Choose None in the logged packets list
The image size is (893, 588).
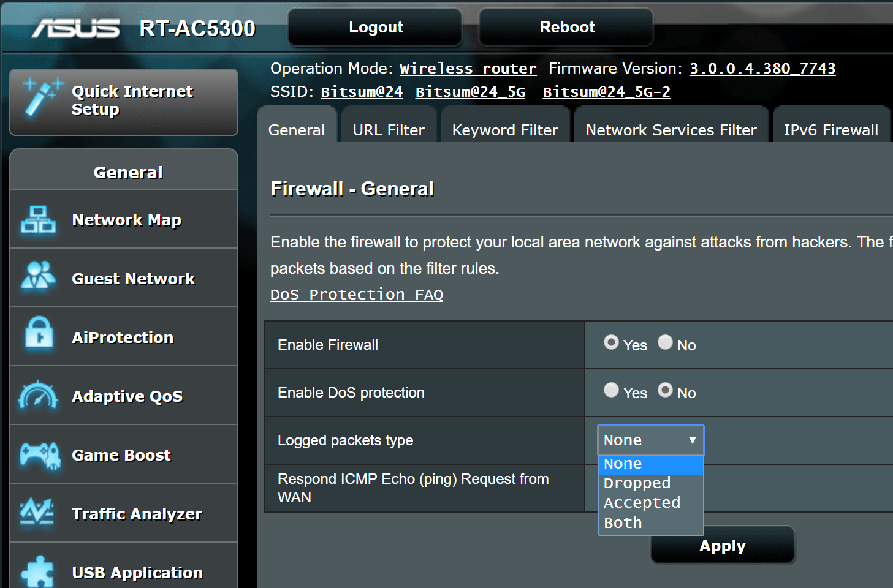pos(651,464)
